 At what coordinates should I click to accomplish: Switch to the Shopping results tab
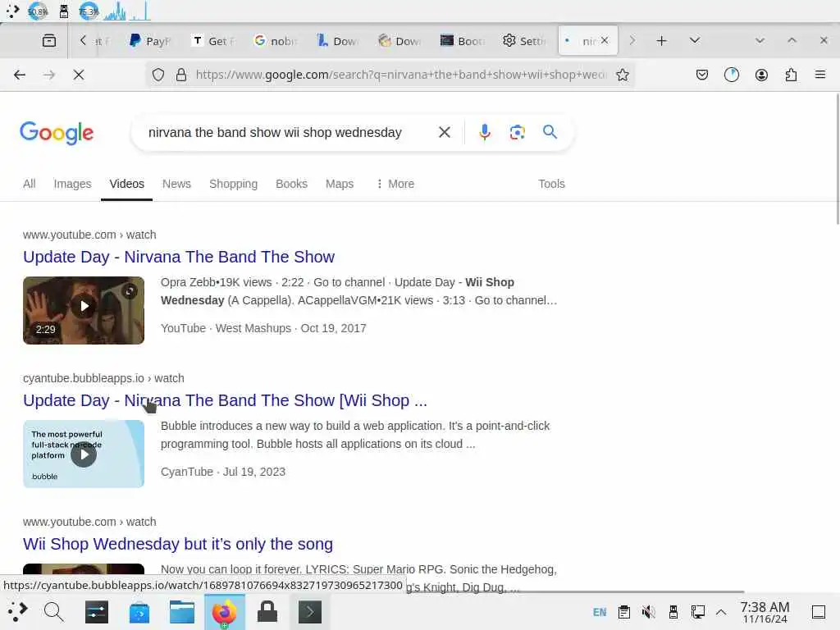tap(233, 184)
